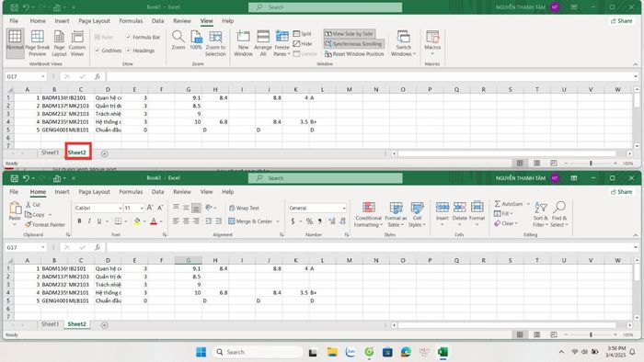Open number format General dropdown
Image resolution: width=644 pixels, height=362 pixels.
344,209
